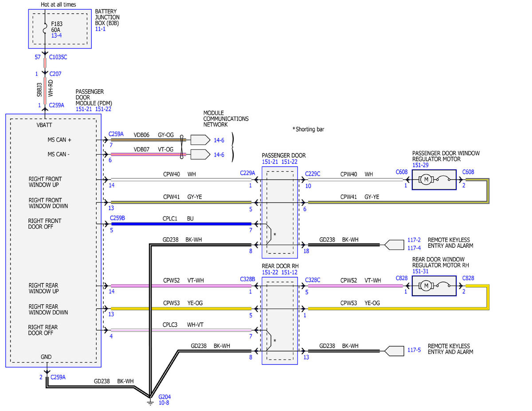Click the yellow CPW53 YE-OG wire
Viewport: 532px width, 411px height.
(181, 309)
